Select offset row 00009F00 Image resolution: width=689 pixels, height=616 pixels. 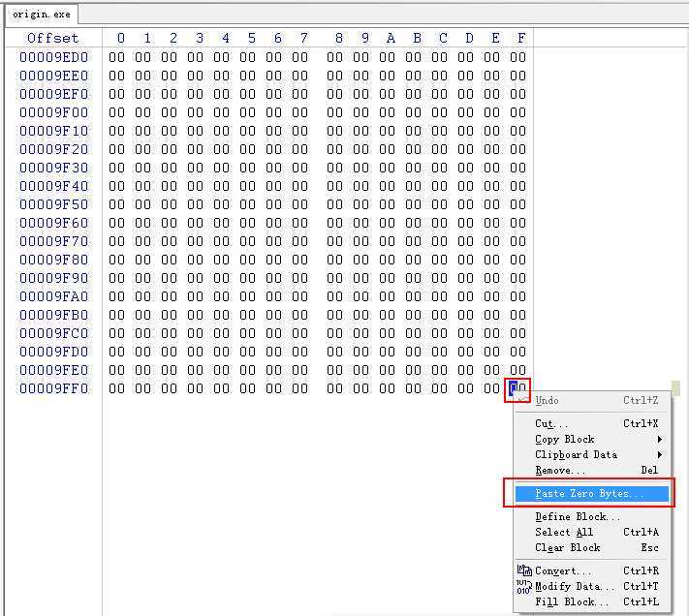53,112
